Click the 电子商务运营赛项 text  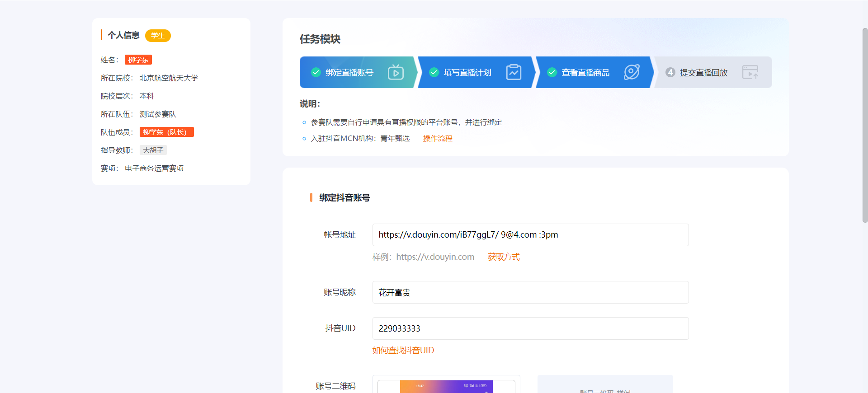pos(154,168)
